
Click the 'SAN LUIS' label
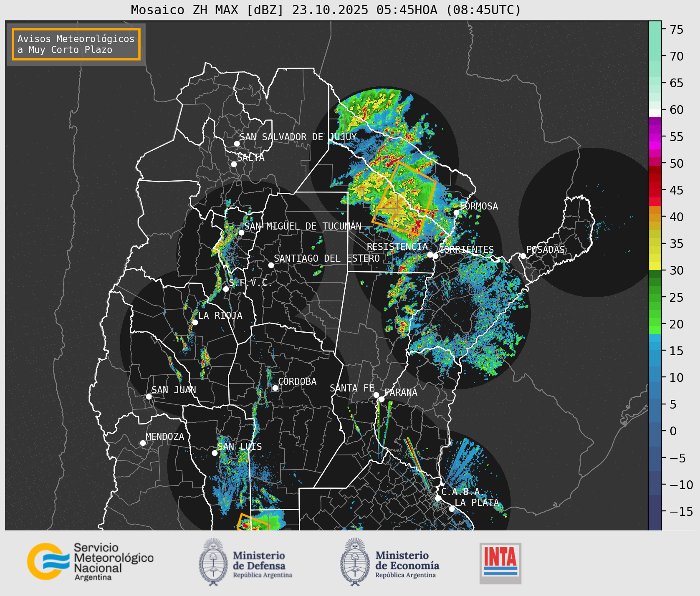(x=240, y=447)
